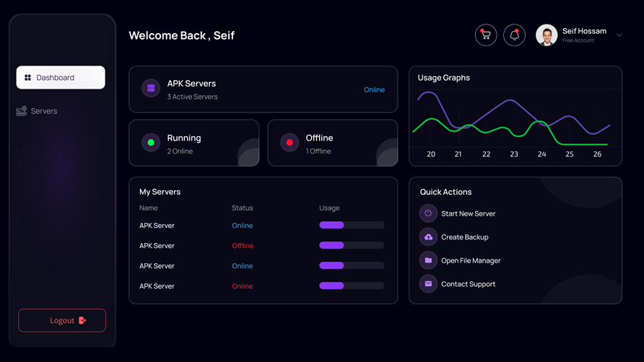Click the Offline status in second server row
The width and height of the screenshot is (644, 362).
(x=243, y=246)
